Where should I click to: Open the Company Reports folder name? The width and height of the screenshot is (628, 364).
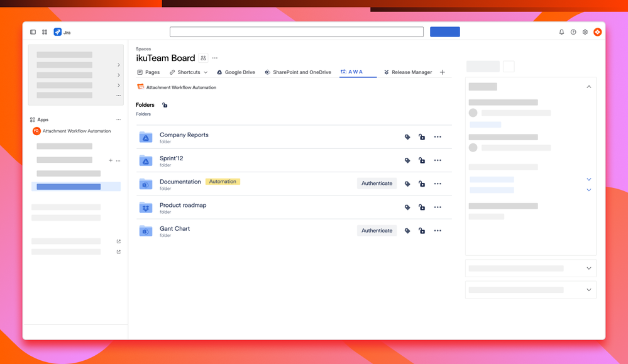(184, 135)
